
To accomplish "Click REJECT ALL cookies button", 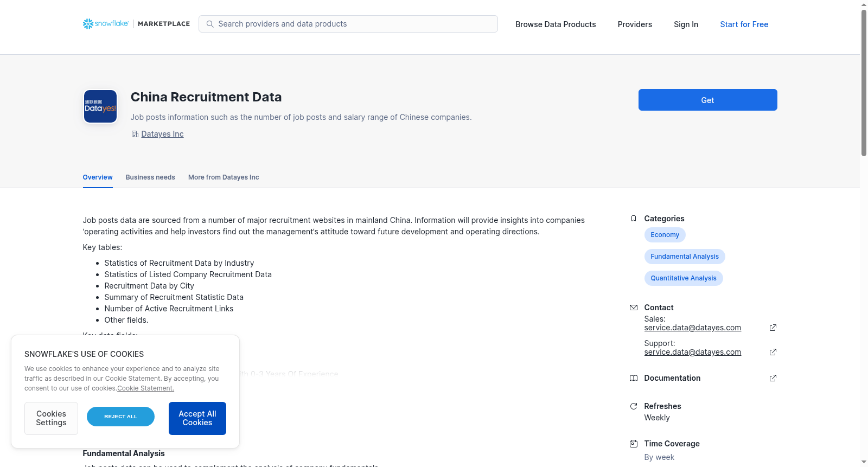I will 120,417.
